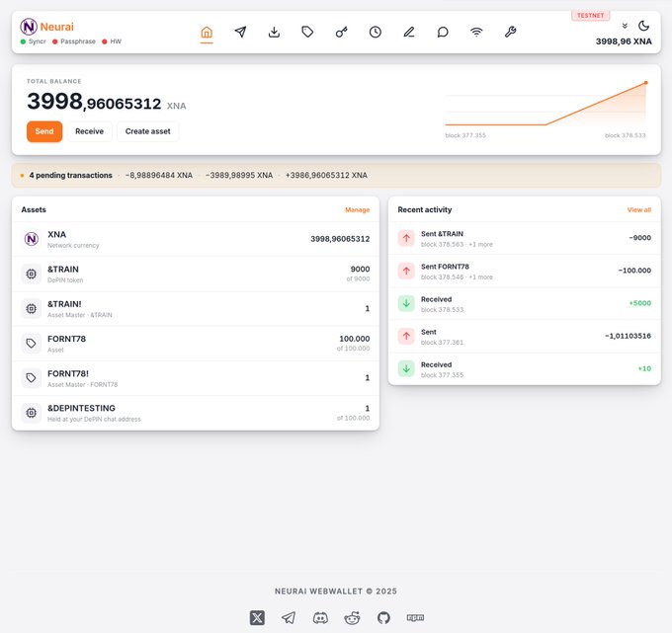
Task: Click the &DEPINTESTING asset name
Action: click(81, 408)
